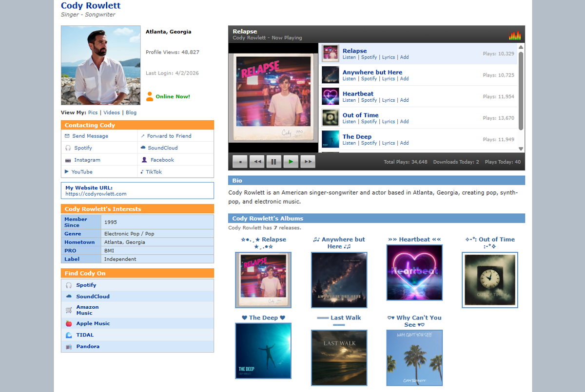Screen dimensions: 585x392
Task: Skip forward with the fast-forward button
Action: 307,162
